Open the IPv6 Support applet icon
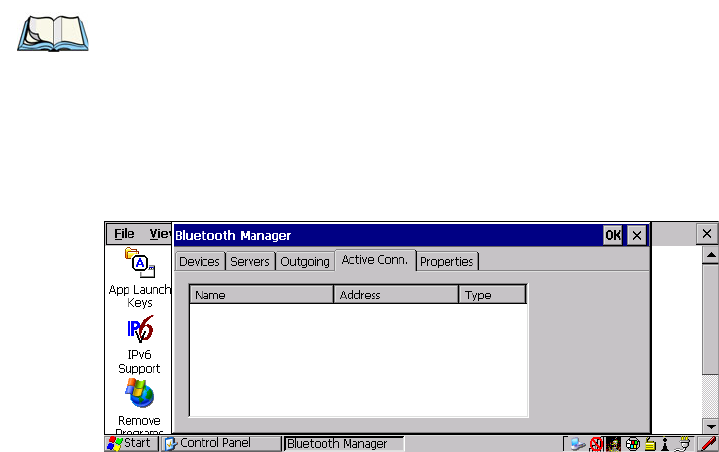 pyautogui.click(x=140, y=329)
